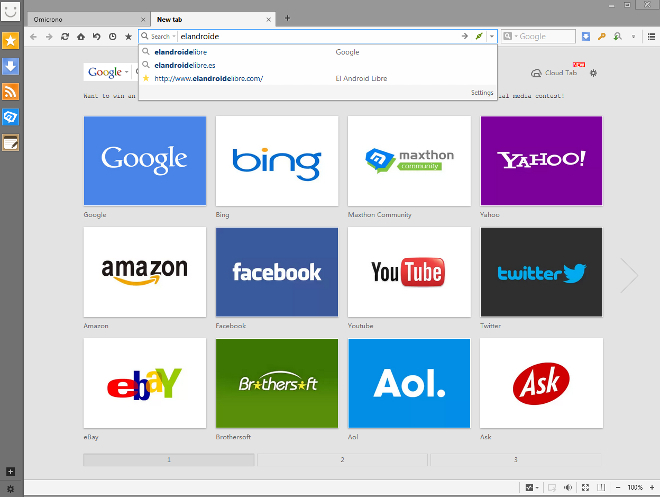Open a new tab with plus button
This screenshot has height=497, width=660.
click(x=287, y=18)
